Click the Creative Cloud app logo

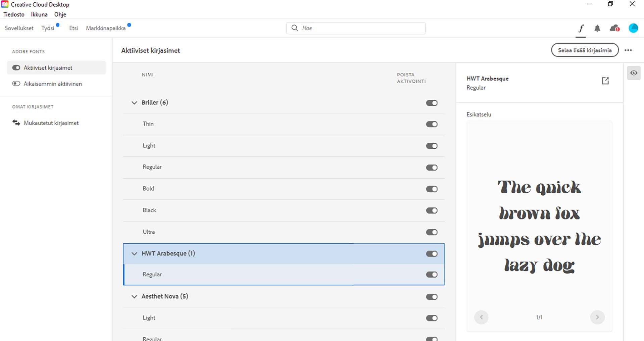[x=5, y=4]
